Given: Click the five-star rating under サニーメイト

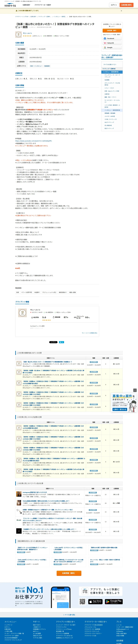Looking at the screenshot, I should 27,36.
